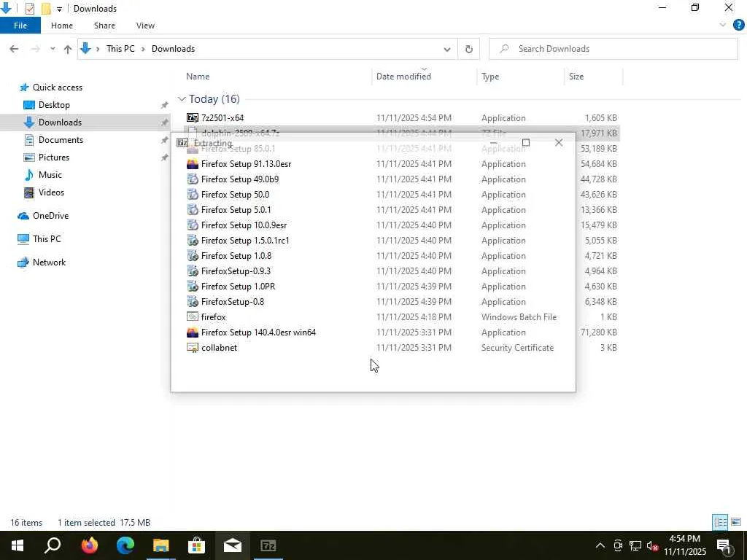Refresh the Downloads folder view
747x560 pixels.
(x=469, y=49)
